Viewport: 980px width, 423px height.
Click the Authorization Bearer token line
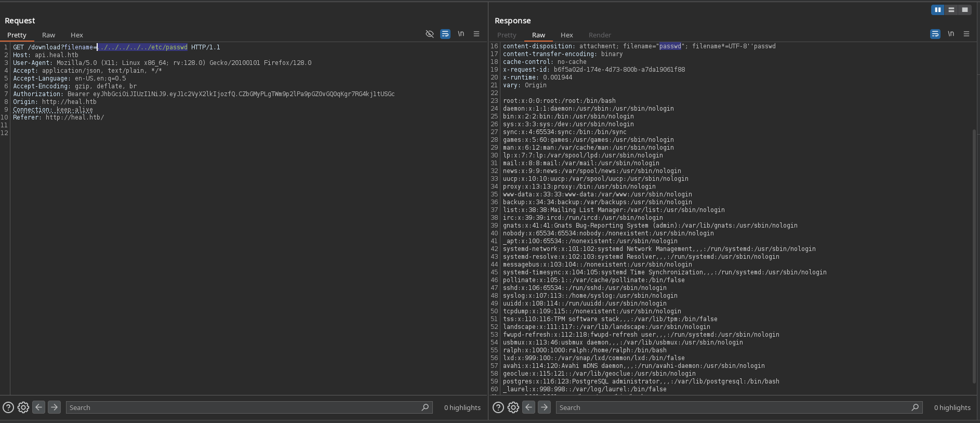click(204, 94)
